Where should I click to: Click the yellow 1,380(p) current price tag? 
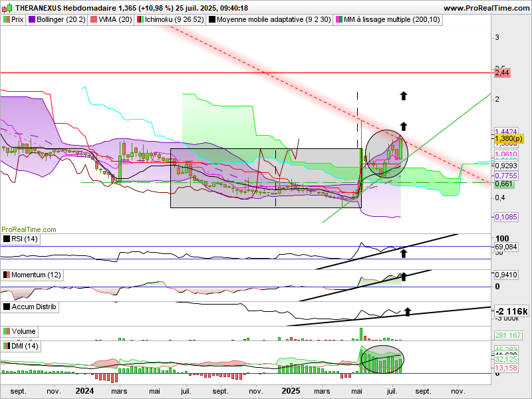[x=509, y=138]
